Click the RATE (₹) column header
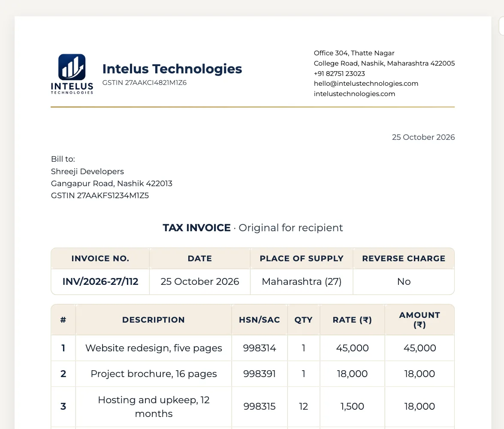 pyautogui.click(x=352, y=320)
